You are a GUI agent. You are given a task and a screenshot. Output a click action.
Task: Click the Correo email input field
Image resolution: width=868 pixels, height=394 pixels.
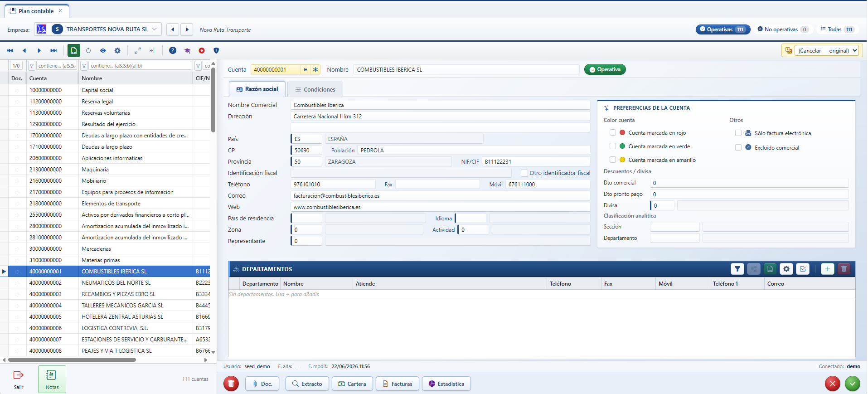(440, 195)
